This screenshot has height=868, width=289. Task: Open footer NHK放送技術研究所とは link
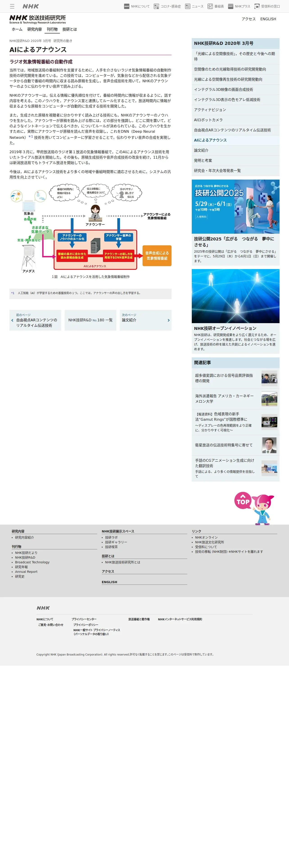[x=122, y=562]
